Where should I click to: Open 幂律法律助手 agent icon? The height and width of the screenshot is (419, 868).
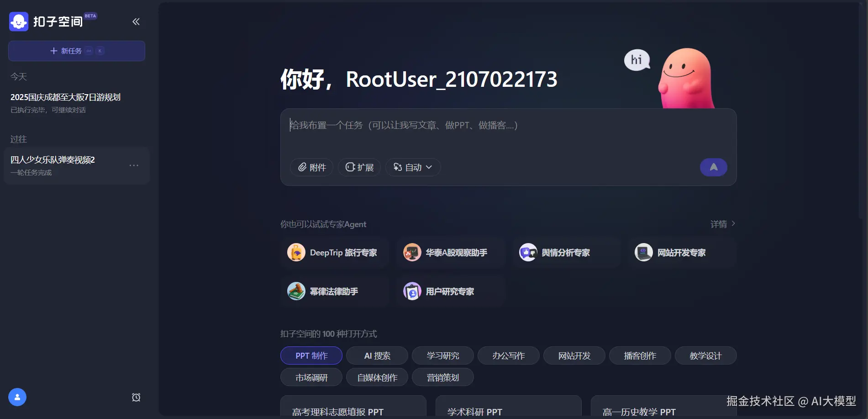(x=296, y=291)
